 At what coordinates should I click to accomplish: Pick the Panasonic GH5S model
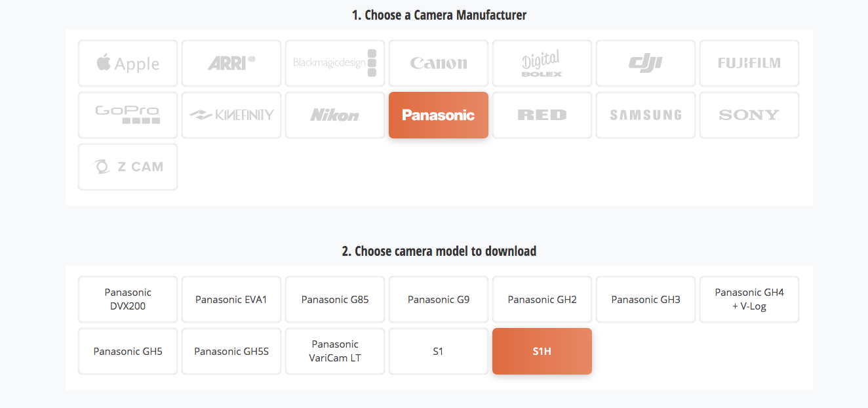point(231,351)
